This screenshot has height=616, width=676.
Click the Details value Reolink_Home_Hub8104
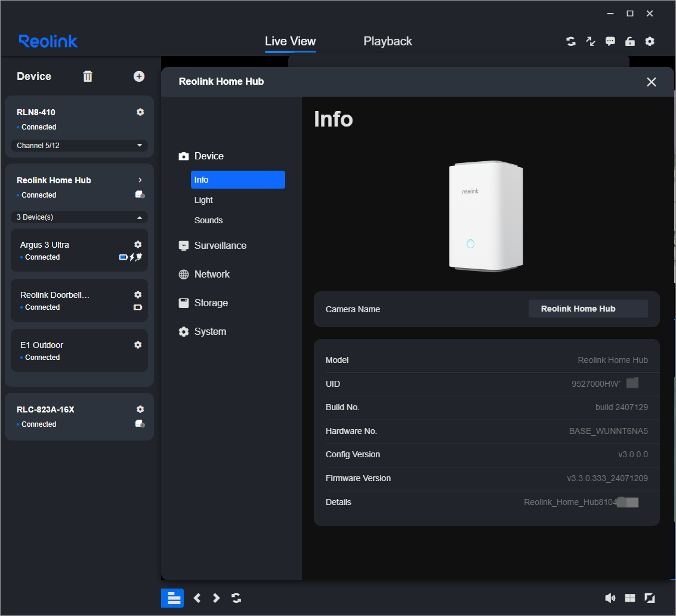(x=571, y=502)
